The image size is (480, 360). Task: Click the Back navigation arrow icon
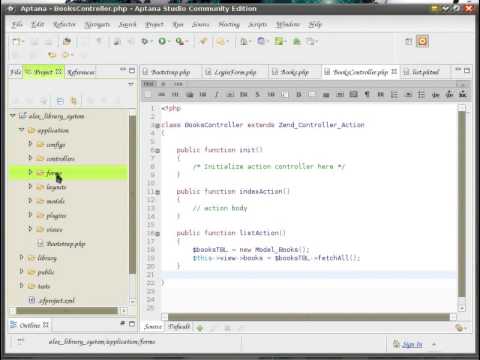(52, 55)
